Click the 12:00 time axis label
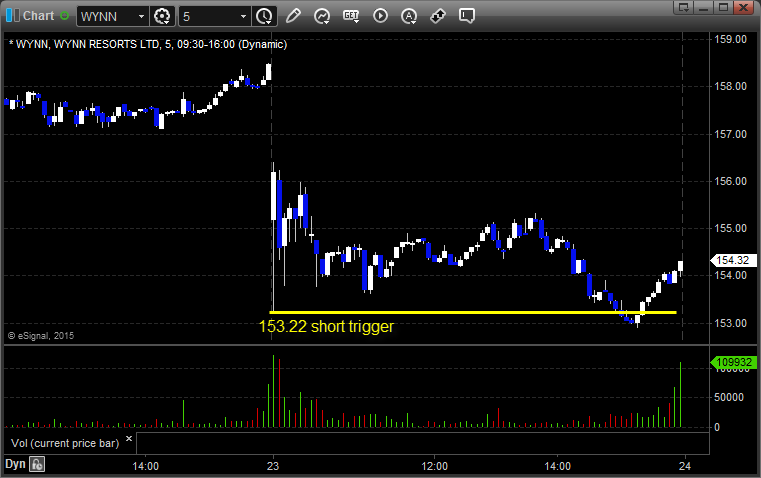The image size is (761, 478). coord(434,466)
